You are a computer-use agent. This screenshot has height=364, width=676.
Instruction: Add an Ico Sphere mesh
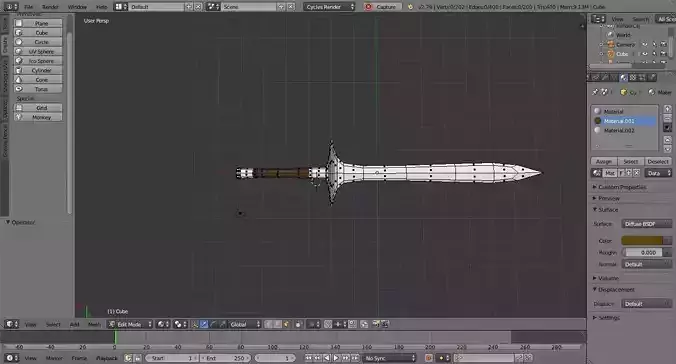coord(38,61)
